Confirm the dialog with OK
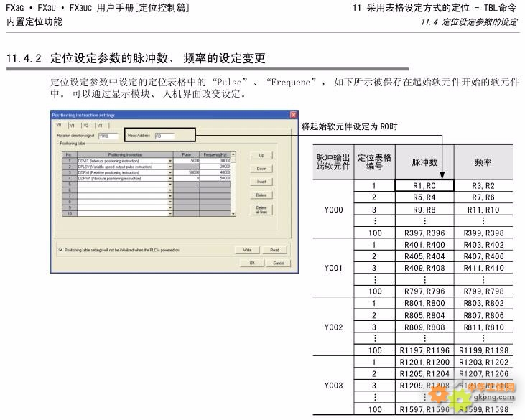The height and width of the screenshot is (420, 525). 252,263
